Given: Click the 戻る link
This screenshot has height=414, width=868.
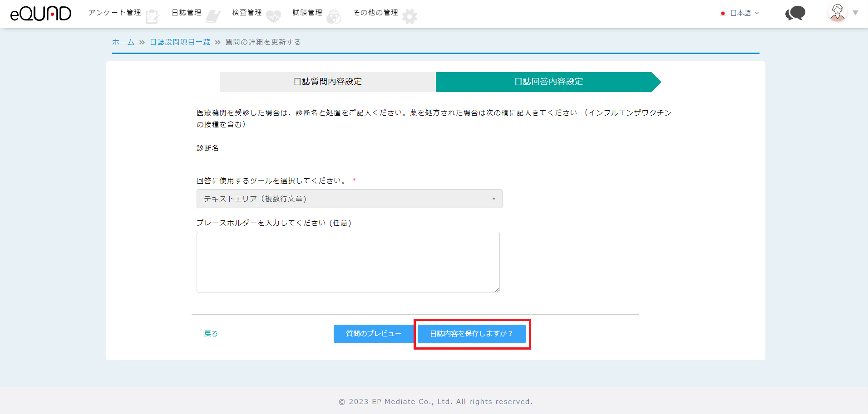Looking at the screenshot, I should [211, 334].
